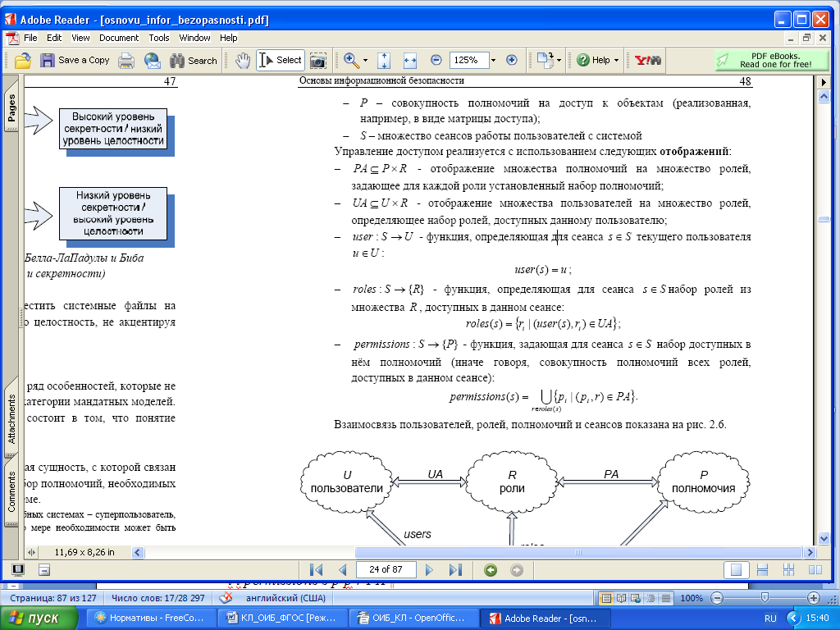Click Word zoom slider handle
The width and height of the screenshot is (840, 630).
[x=765, y=597]
